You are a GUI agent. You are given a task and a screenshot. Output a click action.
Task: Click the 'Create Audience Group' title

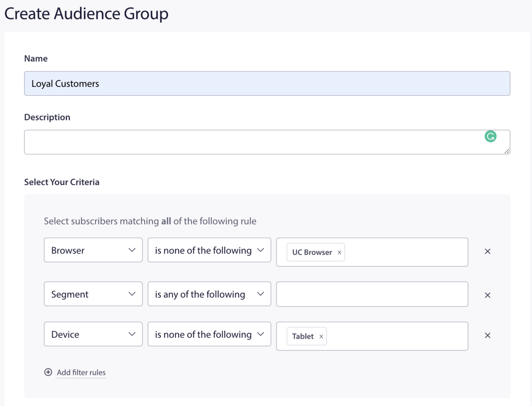coord(86,13)
